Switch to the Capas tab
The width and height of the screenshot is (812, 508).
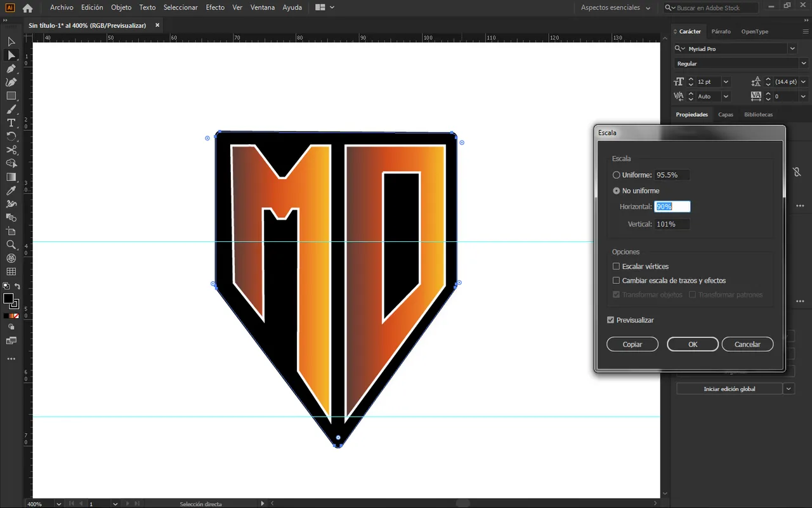coord(726,114)
